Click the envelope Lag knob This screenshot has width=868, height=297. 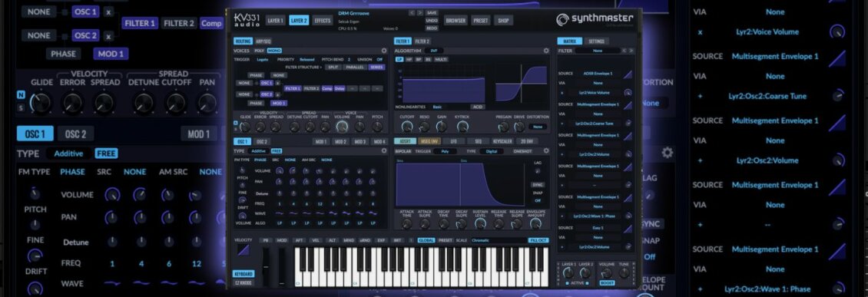click(x=537, y=171)
